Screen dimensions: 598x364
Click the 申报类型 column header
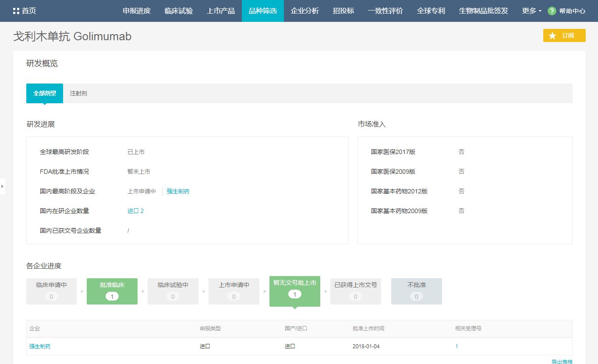click(210, 328)
